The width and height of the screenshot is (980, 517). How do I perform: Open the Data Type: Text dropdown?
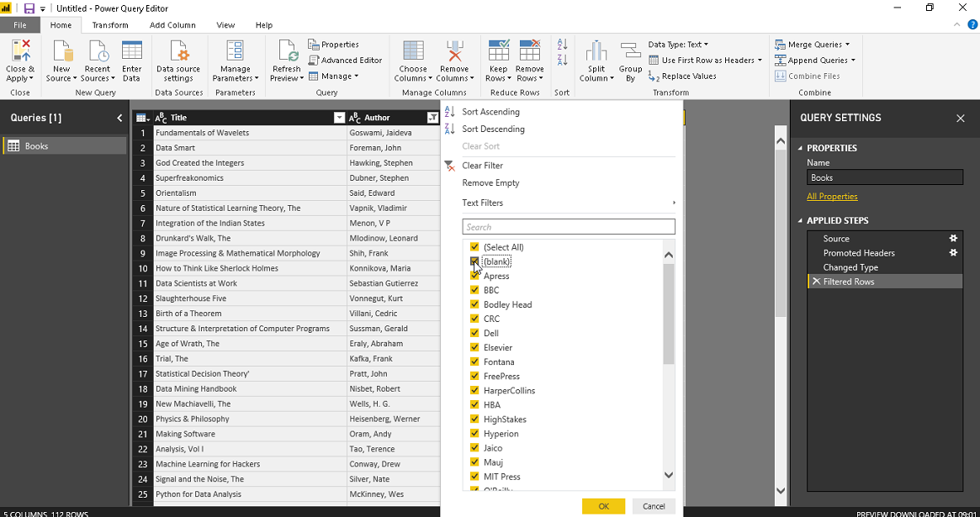coord(678,45)
